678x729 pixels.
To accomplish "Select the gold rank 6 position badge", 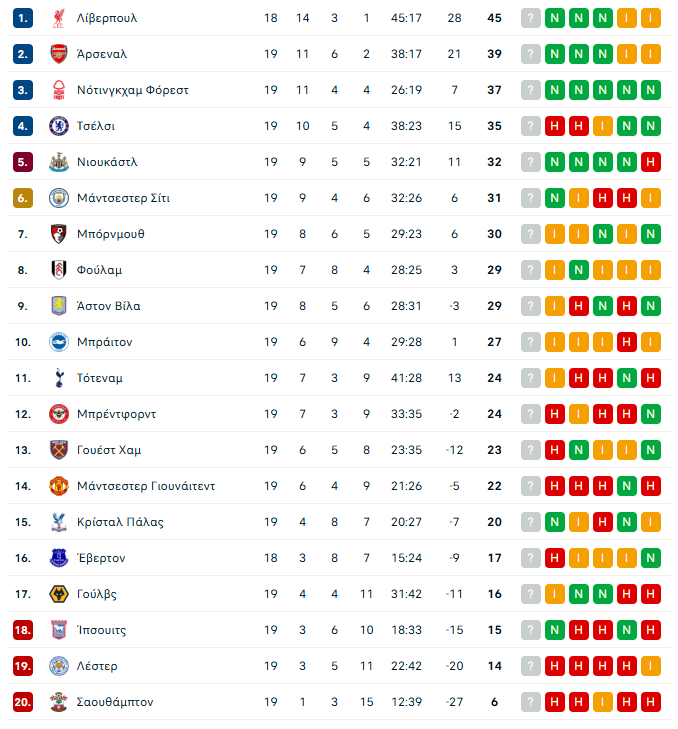I will click(23, 198).
